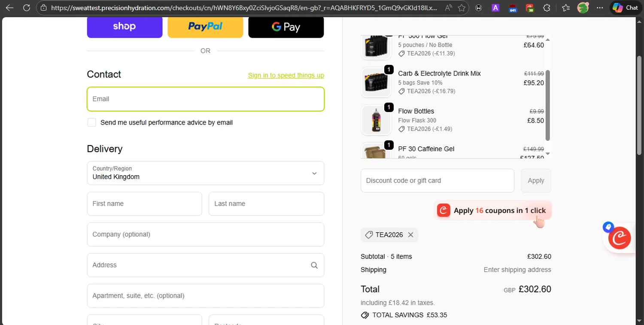Click the TEA2026 (-£1.49) discount line

click(425, 129)
